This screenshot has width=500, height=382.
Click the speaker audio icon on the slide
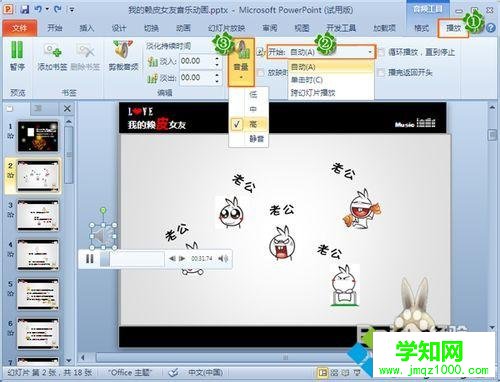point(103,236)
